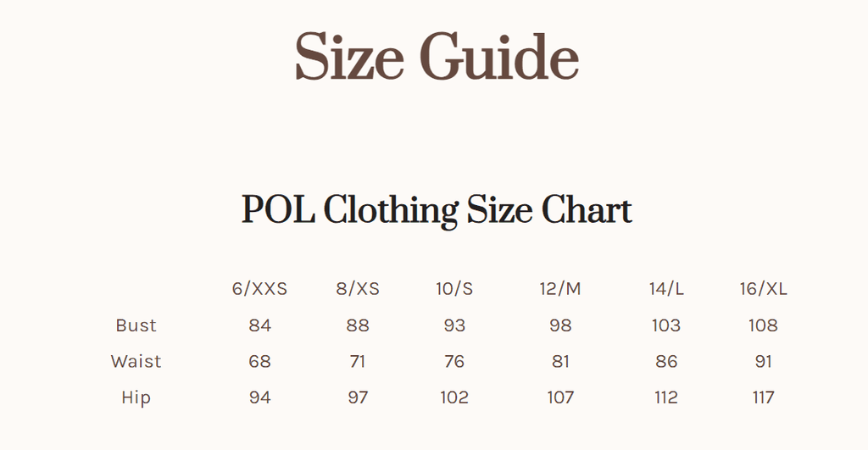This screenshot has width=868, height=450.
Task: Select the 14/L column header
Action: [666, 289]
